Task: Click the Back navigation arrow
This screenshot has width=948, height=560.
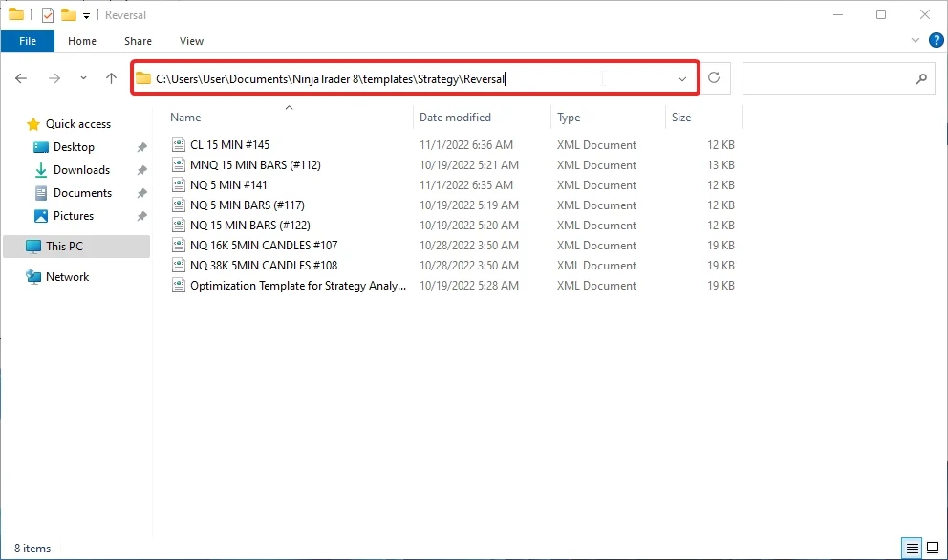Action: (x=21, y=78)
